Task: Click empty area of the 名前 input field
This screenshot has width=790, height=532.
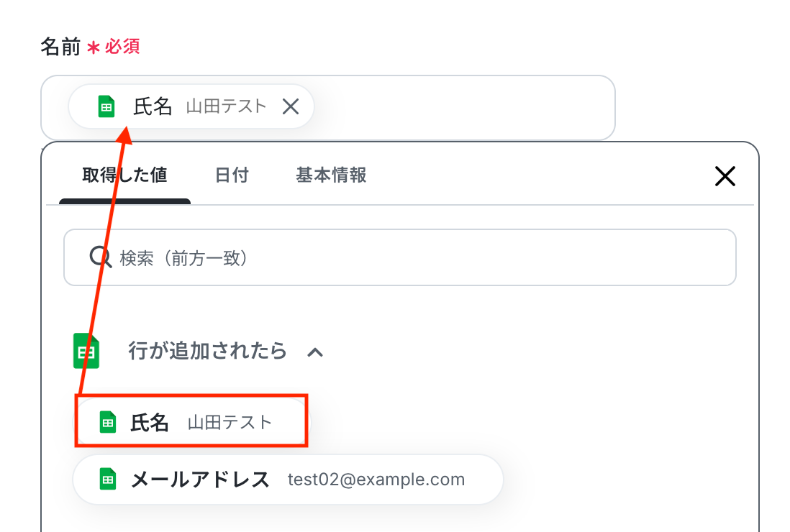Action: 468,108
